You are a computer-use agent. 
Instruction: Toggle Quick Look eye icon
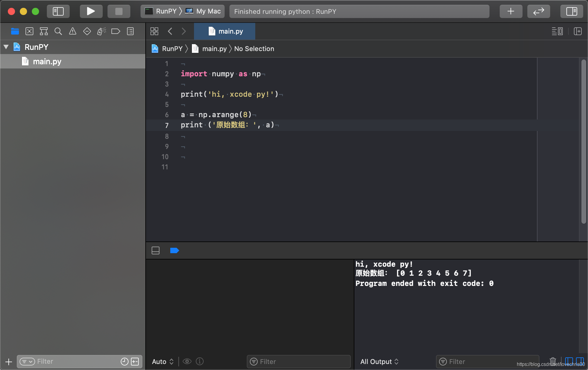(187, 361)
